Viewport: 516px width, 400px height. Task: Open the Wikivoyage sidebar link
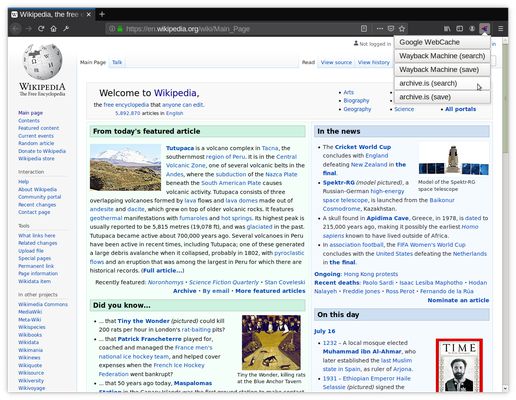click(x=32, y=388)
